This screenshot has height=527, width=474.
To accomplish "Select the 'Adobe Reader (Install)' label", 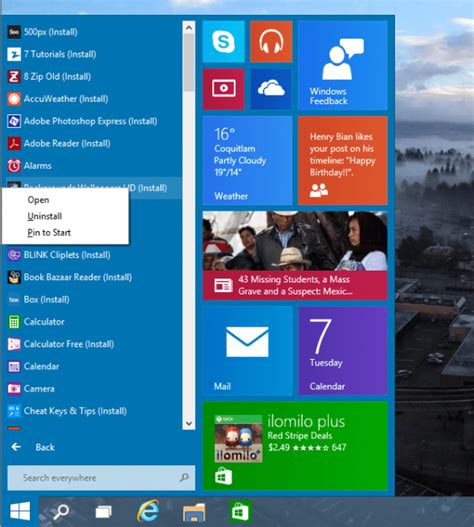I will (67, 144).
